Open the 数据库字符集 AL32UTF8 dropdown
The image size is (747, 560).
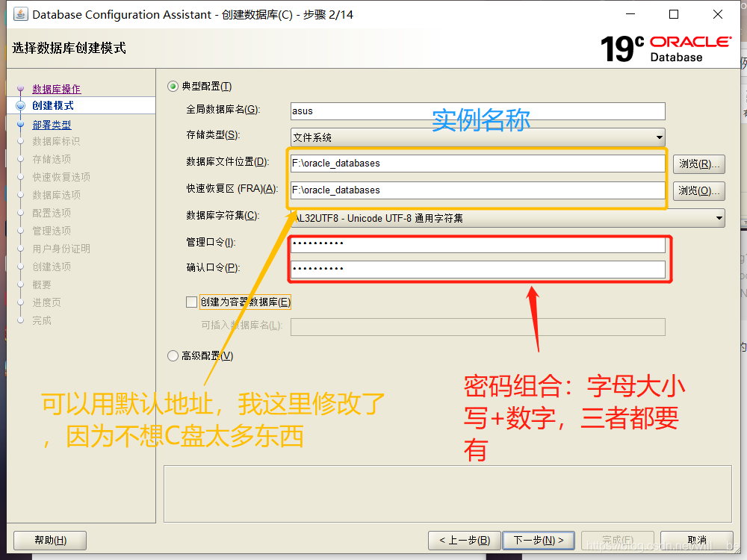pos(508,218)
